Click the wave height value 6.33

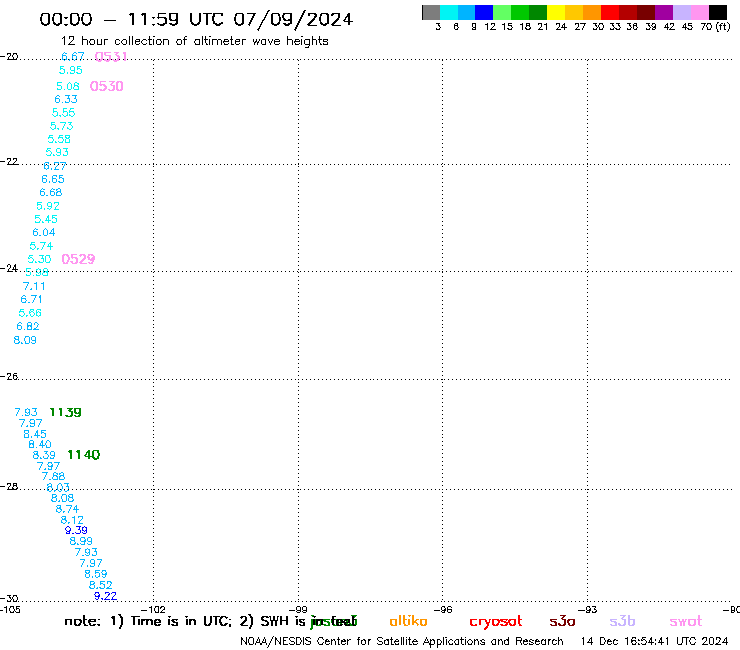click(66, 99)
